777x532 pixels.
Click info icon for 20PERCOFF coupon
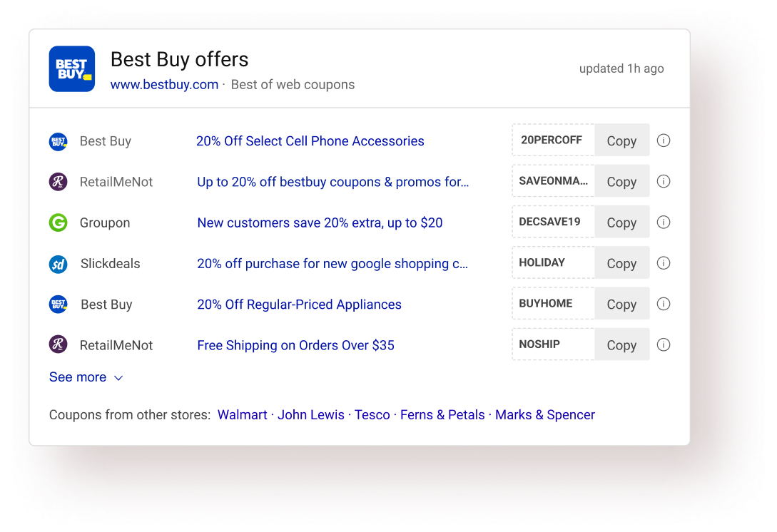(x=664, y=140)
